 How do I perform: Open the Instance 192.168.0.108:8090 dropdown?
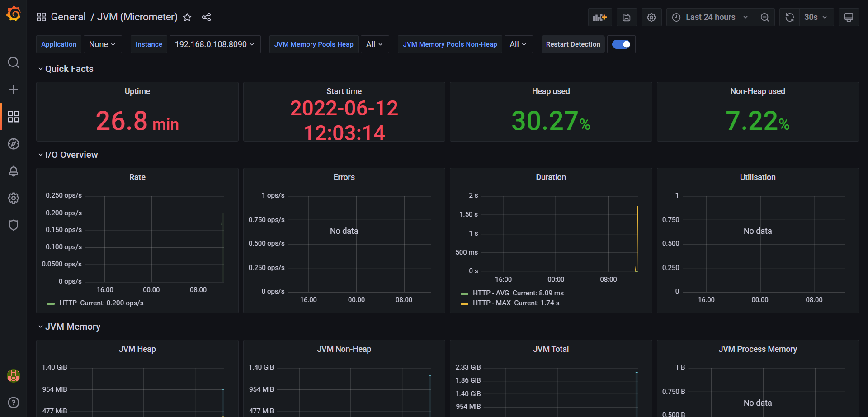[x=215, y=44]
